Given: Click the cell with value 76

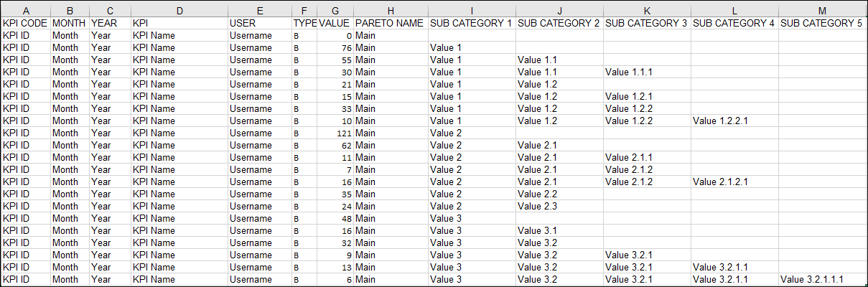Looking at the screenshot, I should (335, 47).
